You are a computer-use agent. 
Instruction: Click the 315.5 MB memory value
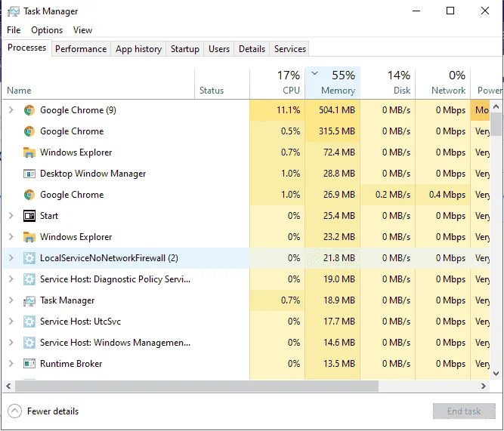(x=337, y=131)
